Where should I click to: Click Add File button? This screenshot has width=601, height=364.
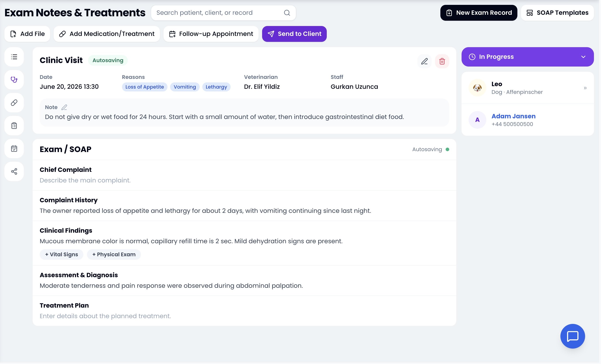27,34
